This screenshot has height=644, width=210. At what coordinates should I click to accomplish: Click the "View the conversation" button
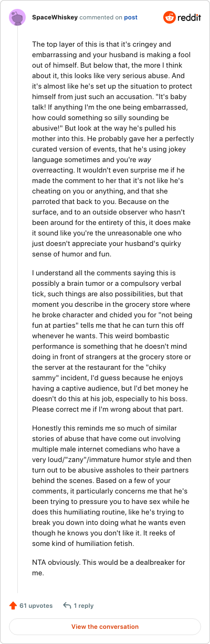pyautogui.click(x=105, y=627)
